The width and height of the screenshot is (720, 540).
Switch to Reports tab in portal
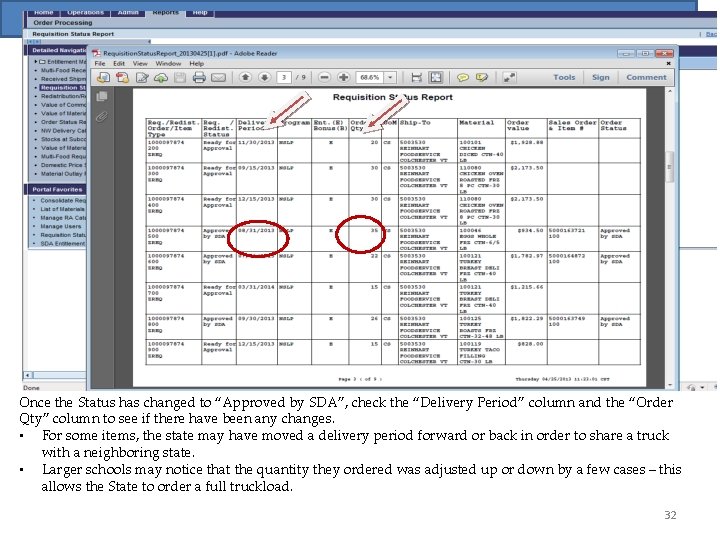165,12
